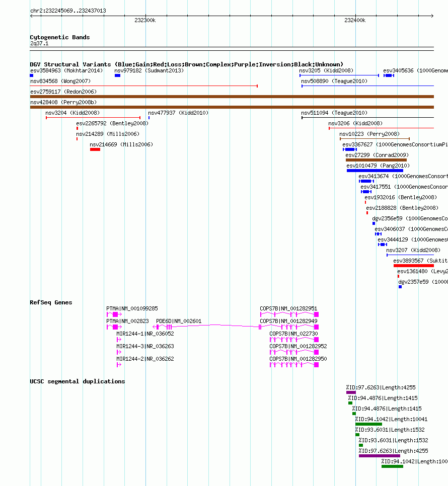This screenshot has width=448, height=486.
Task: Select the nsv3207 (Kidd2008) label
Action: point(413,250)
